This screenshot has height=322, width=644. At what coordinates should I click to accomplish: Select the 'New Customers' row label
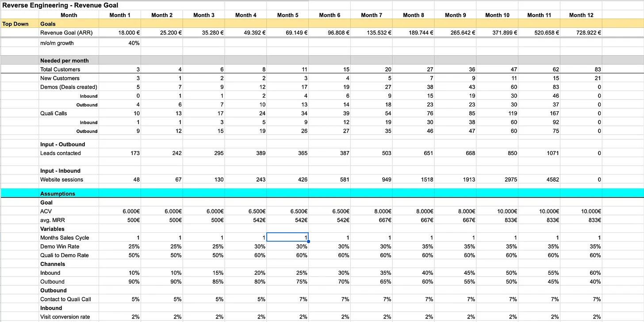coord(60,78)
